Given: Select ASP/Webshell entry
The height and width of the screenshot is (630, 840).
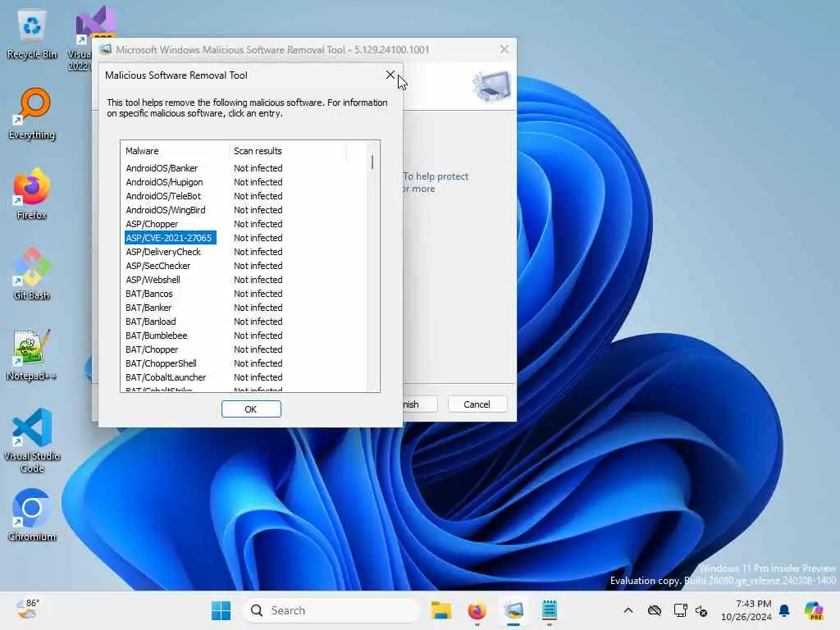Looking at the screenshot, I should point(153,280).
